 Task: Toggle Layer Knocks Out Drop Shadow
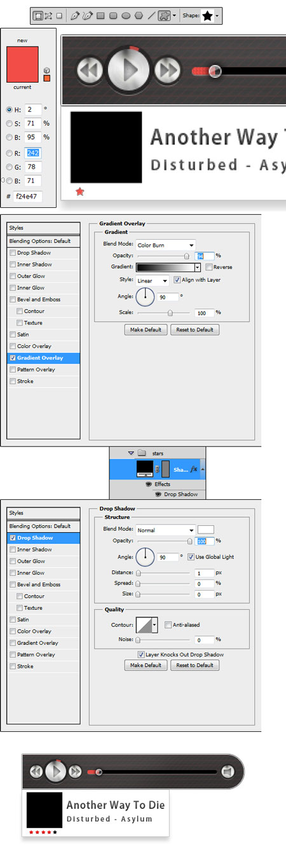140,654
